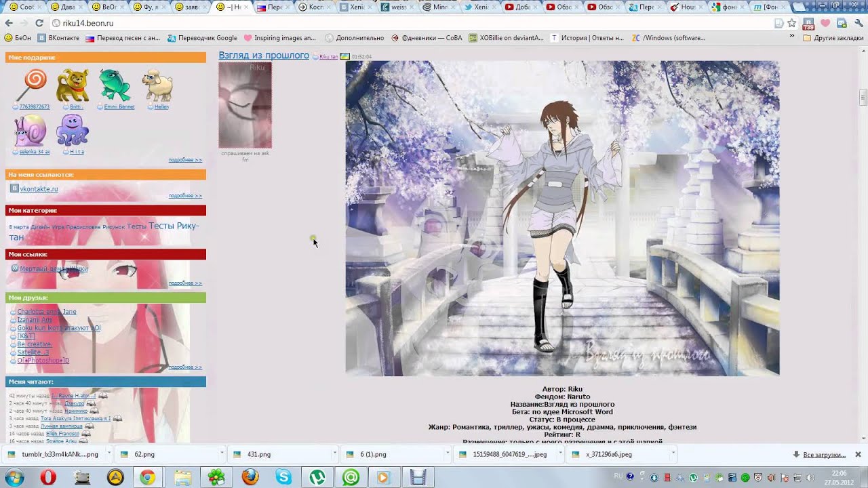
Task: Click the yellow dog gift icon
Action: 72,85
